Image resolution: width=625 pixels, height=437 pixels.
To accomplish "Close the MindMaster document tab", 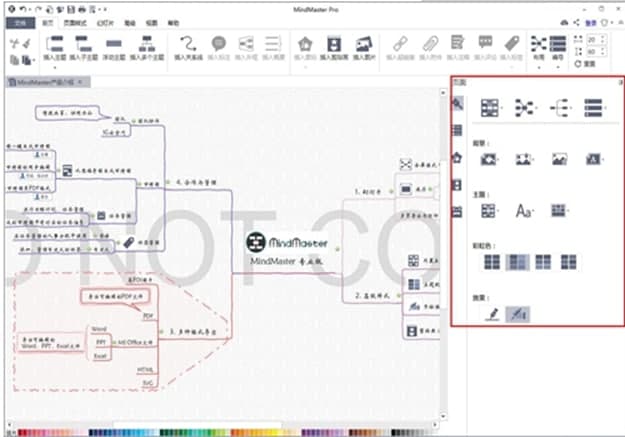I will click(80, 82).
